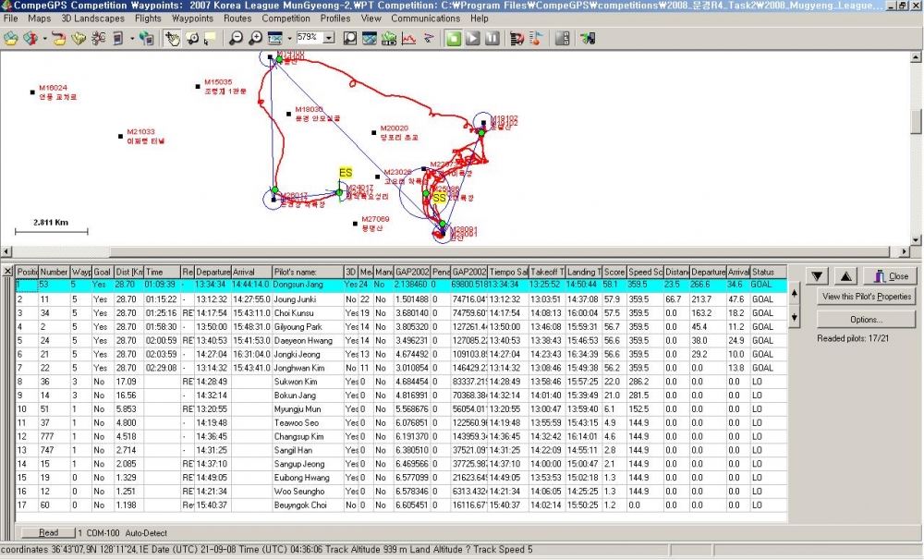Screen dimensions: 924x560
Task: Click the Pilot's name column header
Action: (308, 272)
